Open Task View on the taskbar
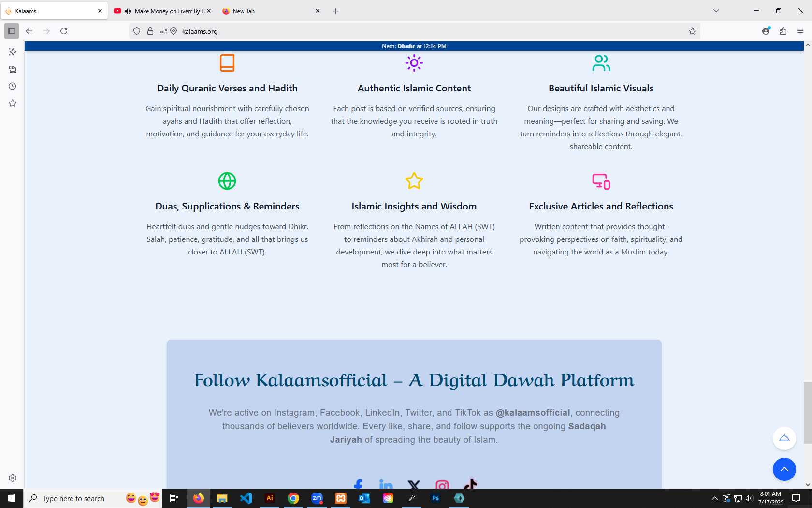Image resolution: width=812 pixels, height=508 pixels. [174, 498]
